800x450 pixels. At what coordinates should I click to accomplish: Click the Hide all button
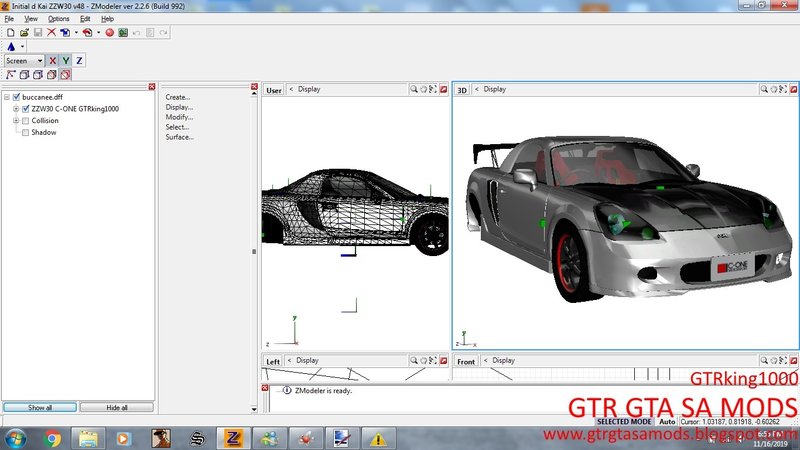[x=116, y=407]
